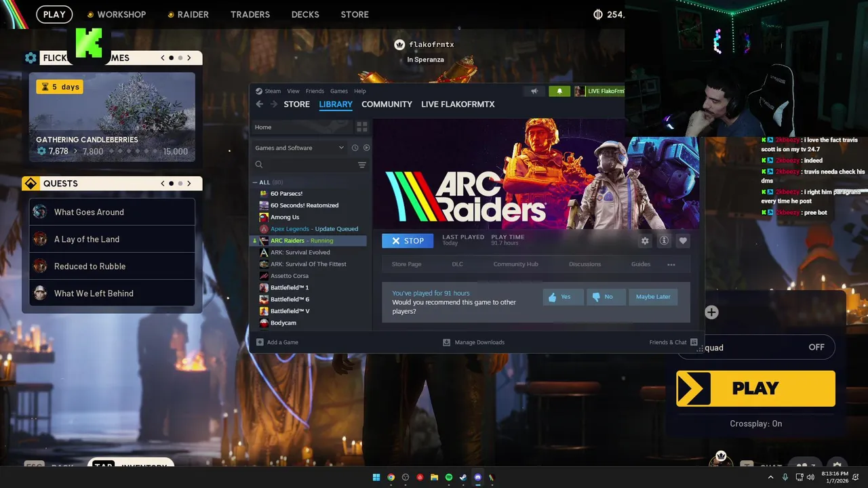
Task: Toggle Crossplay: On setting
Action: [756, 424]
